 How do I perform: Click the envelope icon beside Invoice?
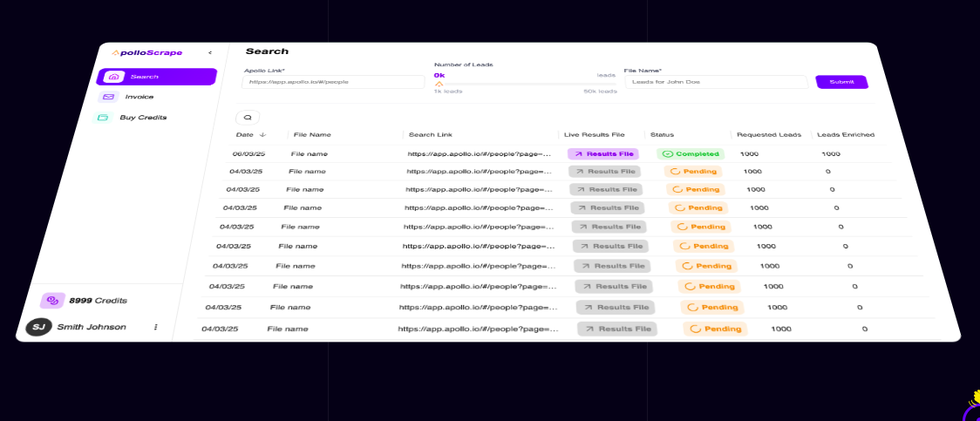[x=109, y=97]
